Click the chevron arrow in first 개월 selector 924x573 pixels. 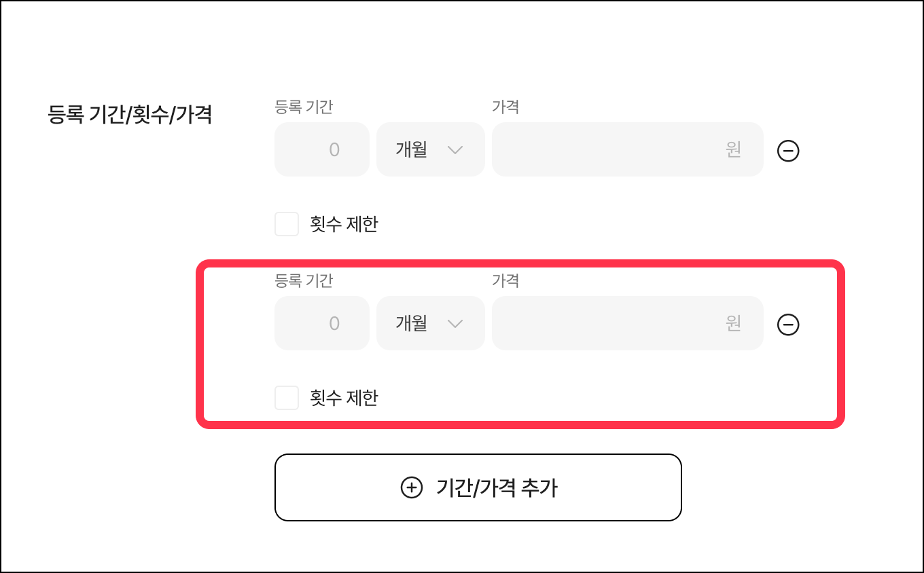pos(455,150)
